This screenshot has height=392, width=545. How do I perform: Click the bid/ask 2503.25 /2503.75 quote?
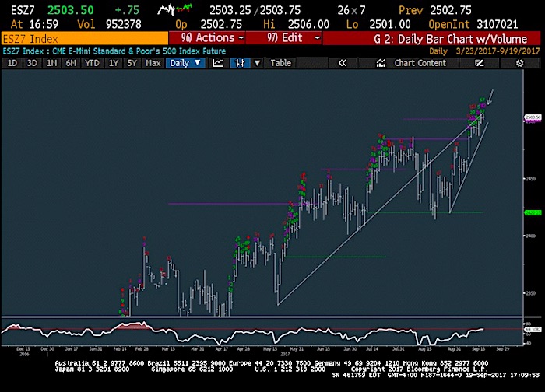255,10
